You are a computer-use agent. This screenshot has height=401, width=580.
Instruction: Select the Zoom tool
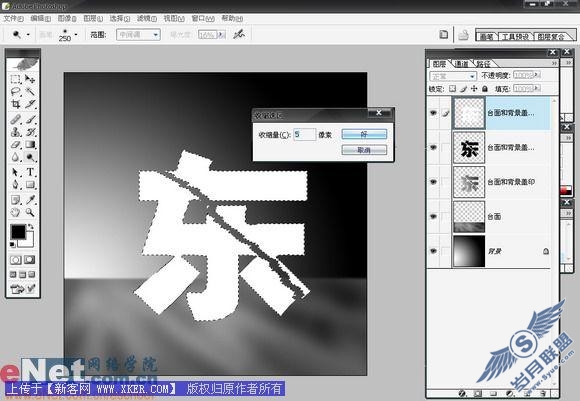30,212
